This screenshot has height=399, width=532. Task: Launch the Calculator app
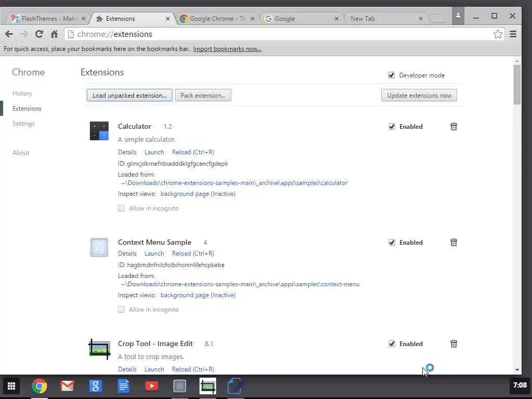(154, 152)
